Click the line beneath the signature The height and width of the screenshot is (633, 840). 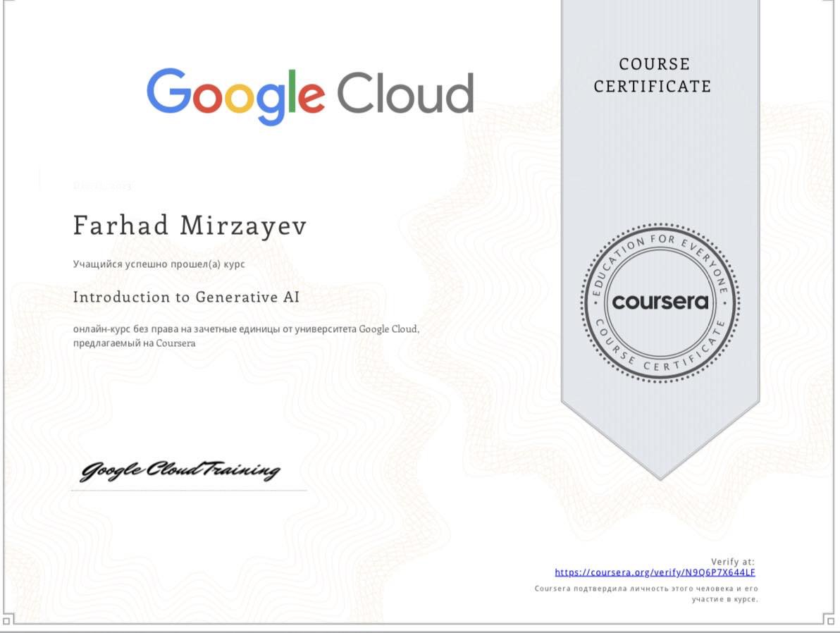(189, 490)
